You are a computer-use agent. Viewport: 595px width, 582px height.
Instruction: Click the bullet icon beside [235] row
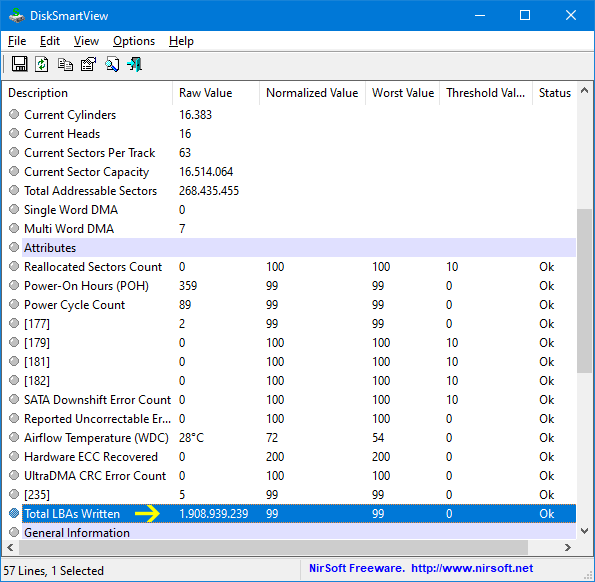click(x=14, y=494)
